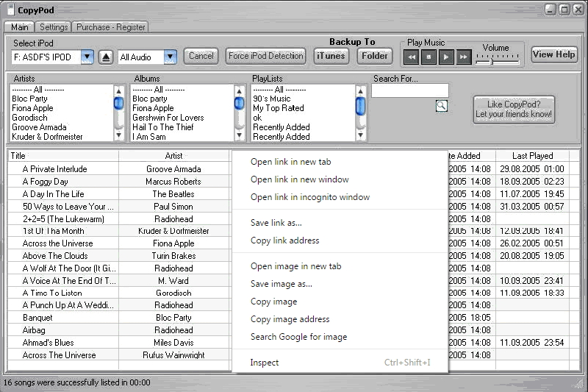Open the Purchase - Register tab

point(111,27)
